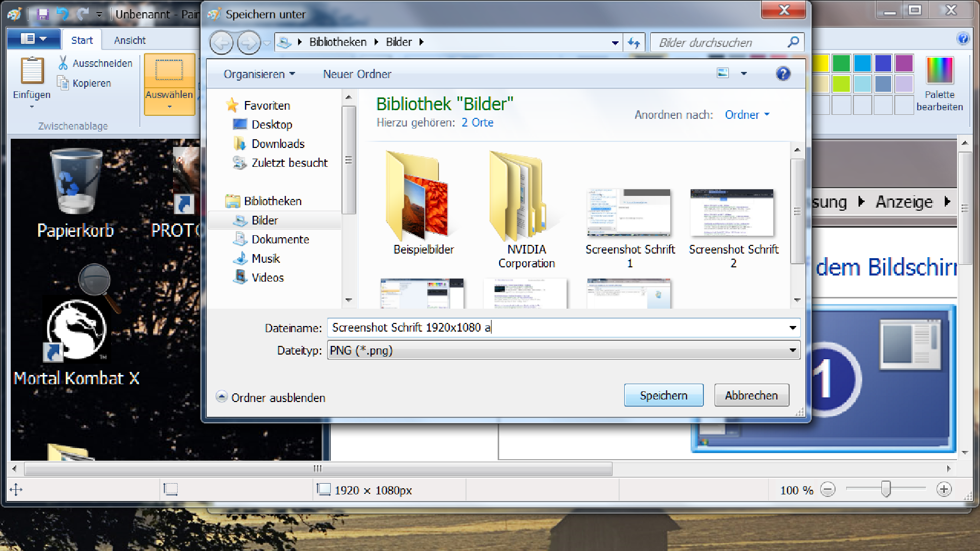Pick the green color swatch in palette
The width and height of the screenshot is (980, 551).
(x=841, y=63)
